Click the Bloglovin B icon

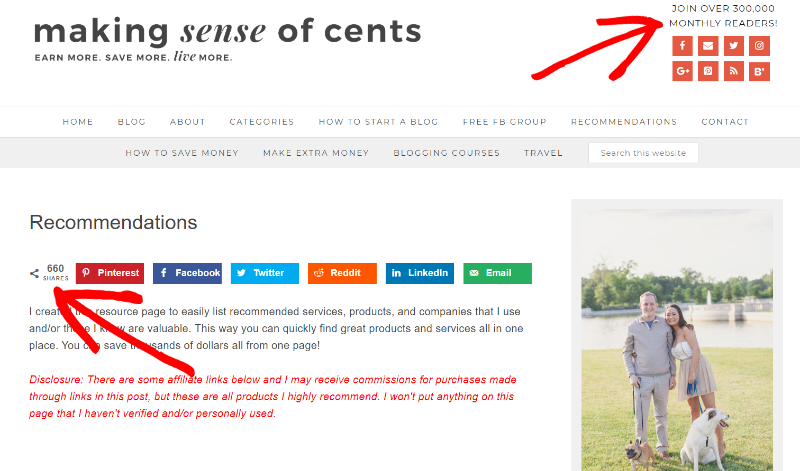pyautogui.click(x=759, y=71)
